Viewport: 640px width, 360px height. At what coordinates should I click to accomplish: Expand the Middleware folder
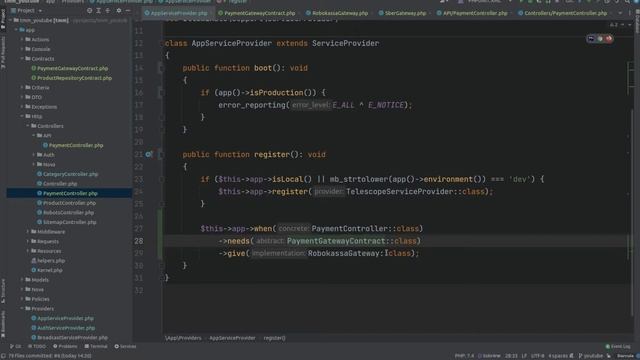(x=28, y=231)
